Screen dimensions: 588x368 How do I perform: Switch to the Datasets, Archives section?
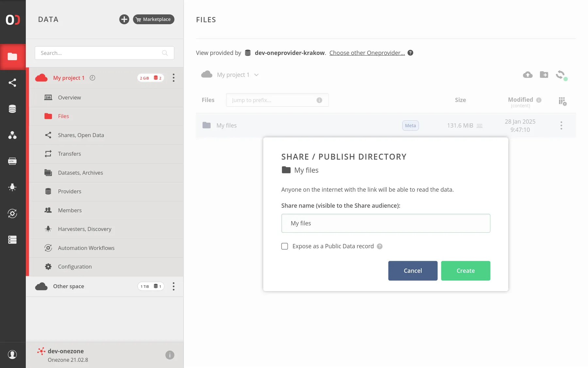coord(80,173)
